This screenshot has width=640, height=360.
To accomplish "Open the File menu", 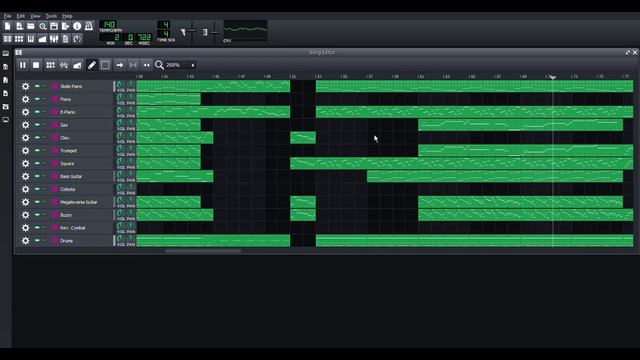I will click(x=7, y=16).
